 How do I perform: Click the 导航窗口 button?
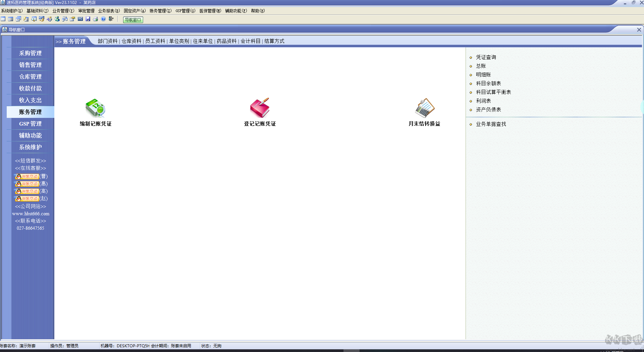(x=133, y=20)
